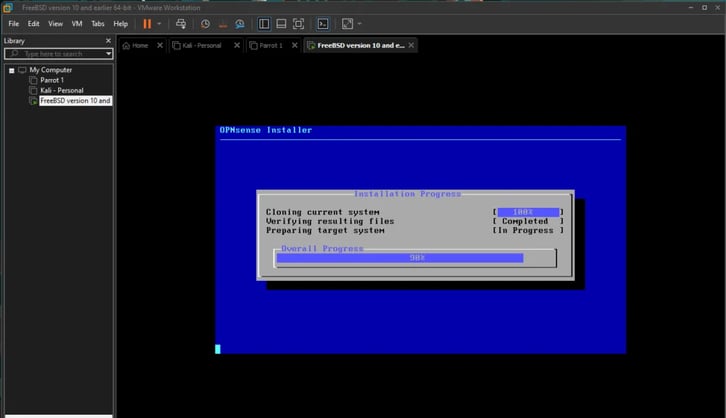Open the power options dropdown arrow
Viewport: 726px width, 418px height.
[x=159, y=24]
